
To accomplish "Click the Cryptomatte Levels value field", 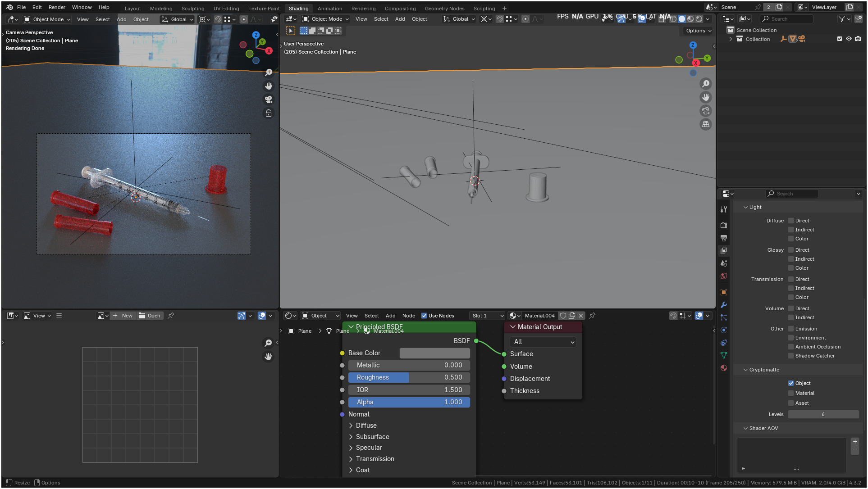I will (823, 414).
